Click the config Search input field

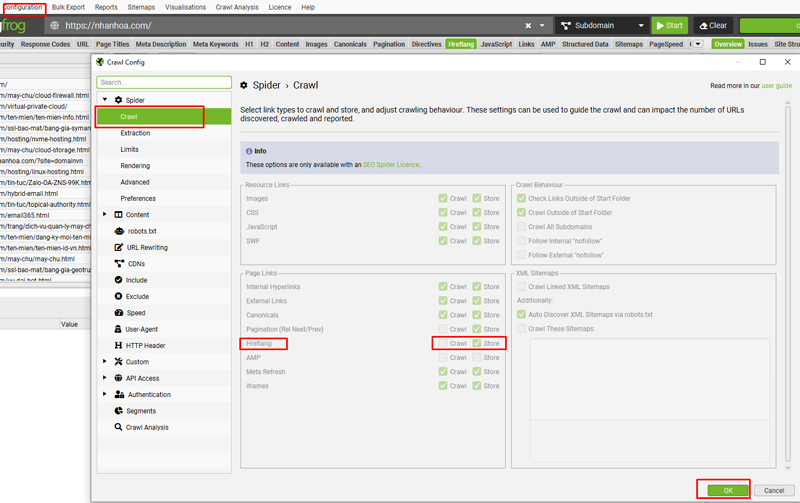pos(164,82)
